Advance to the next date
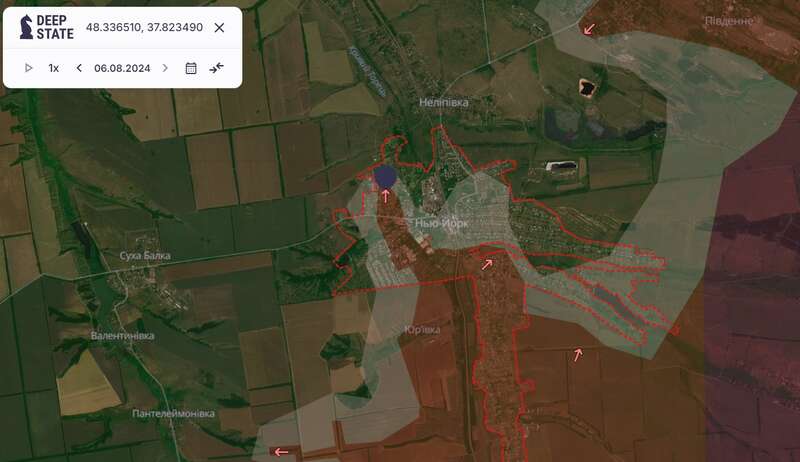The image size is (800, 462). coord(166,68)
